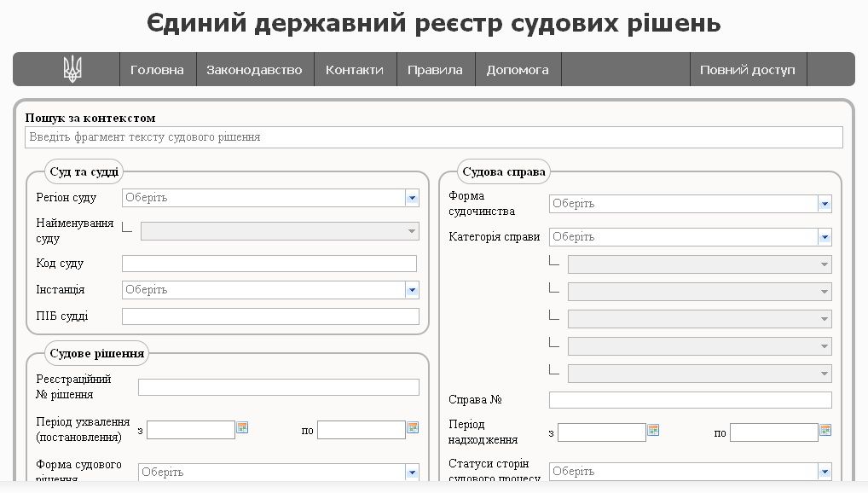Open the Категорія справи dropdown

click(825, 237)
